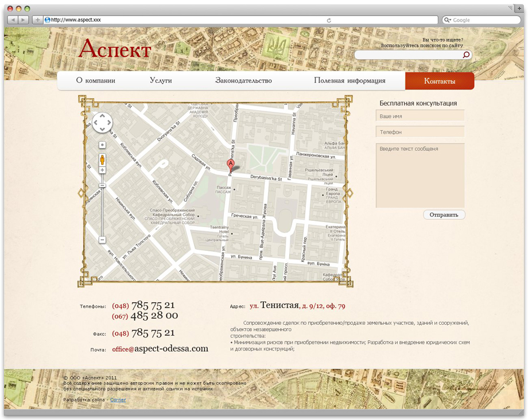Click the red marker A on map

tap(230, 164)
